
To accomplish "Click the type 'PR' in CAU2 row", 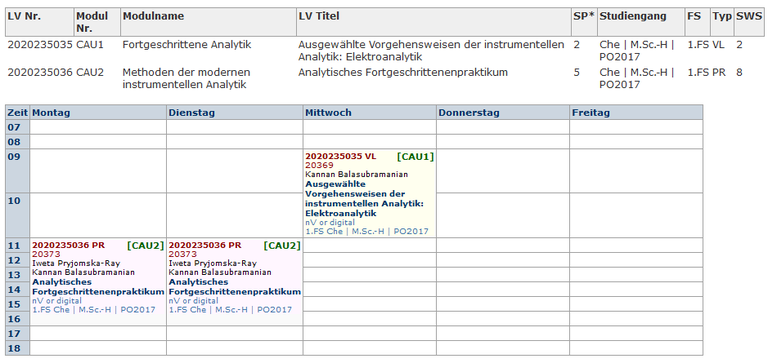I will [719, 73].
